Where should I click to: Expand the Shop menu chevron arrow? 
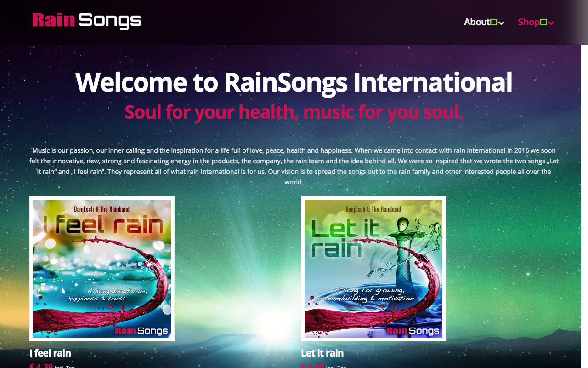[551, 23]
